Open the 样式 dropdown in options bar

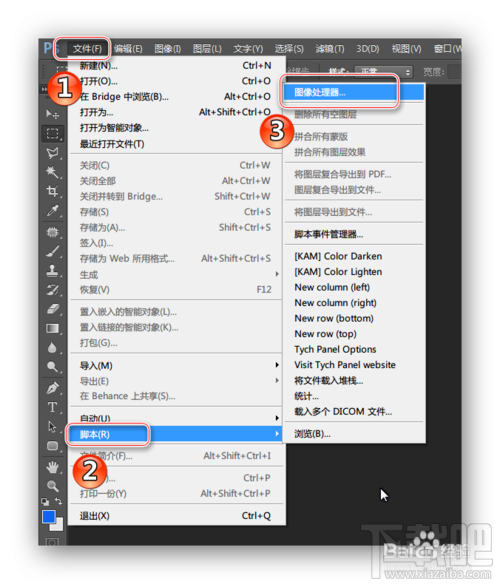tap(383, 71)
